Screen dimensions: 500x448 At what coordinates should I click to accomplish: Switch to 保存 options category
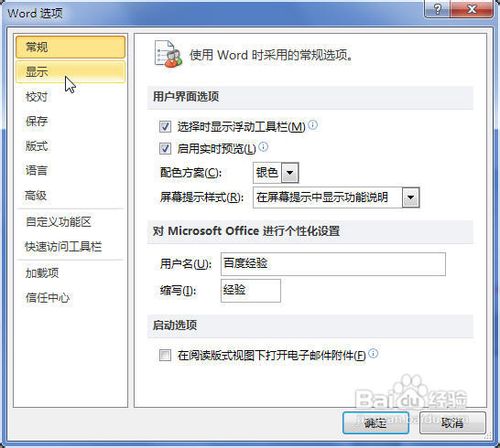71,121
